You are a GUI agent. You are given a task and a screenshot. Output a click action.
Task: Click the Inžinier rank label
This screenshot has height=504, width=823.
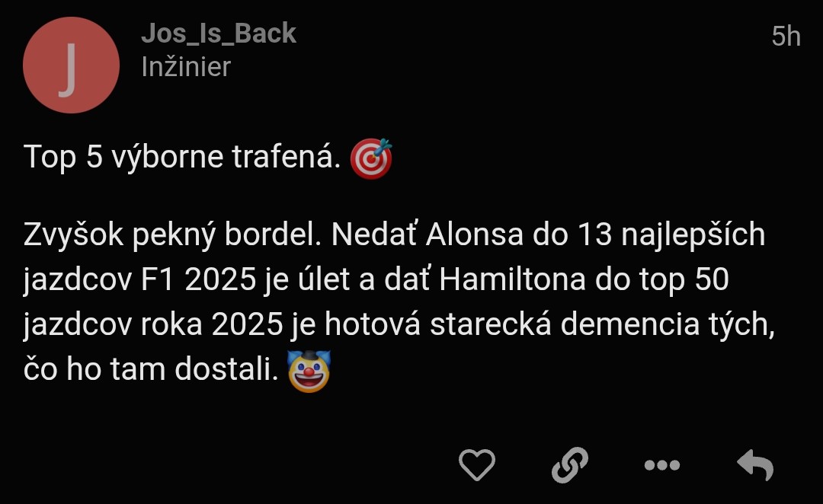tap(186, 67)
